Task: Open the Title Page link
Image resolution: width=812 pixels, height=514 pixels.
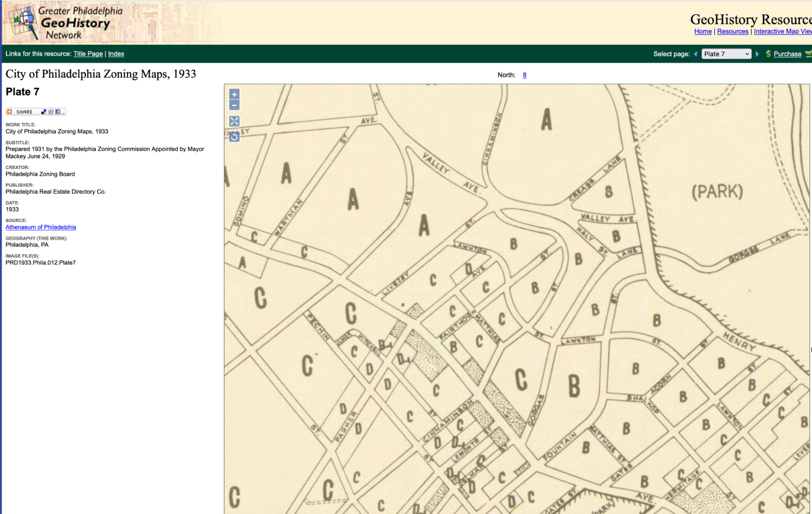Action: click(x=88, y=54)
